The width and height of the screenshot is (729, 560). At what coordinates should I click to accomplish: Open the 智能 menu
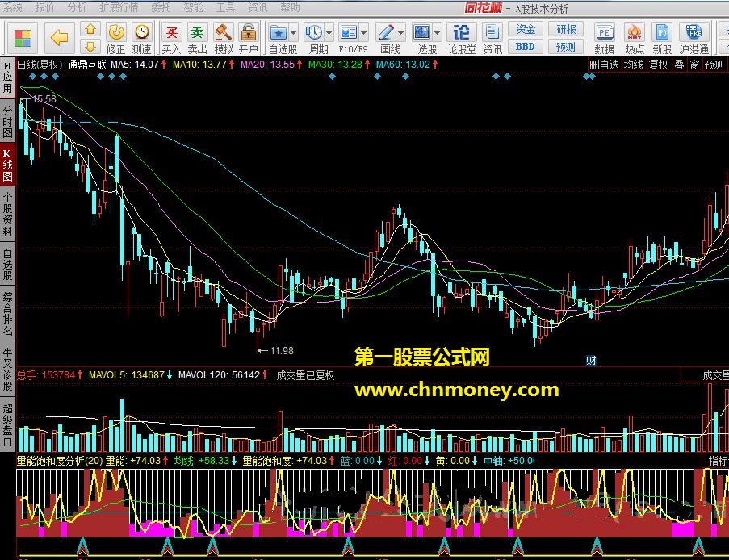pyautogui.click(x=193, y=7)
